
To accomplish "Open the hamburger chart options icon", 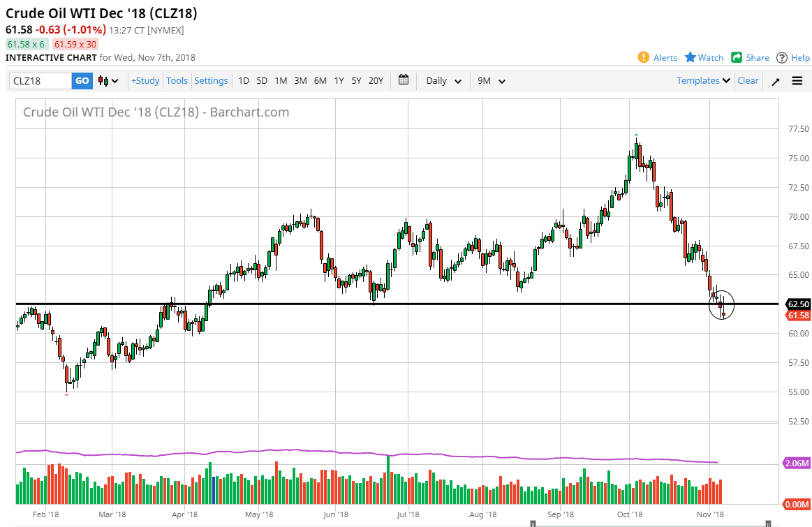I will pyautogui.click(x=796, y=80).
